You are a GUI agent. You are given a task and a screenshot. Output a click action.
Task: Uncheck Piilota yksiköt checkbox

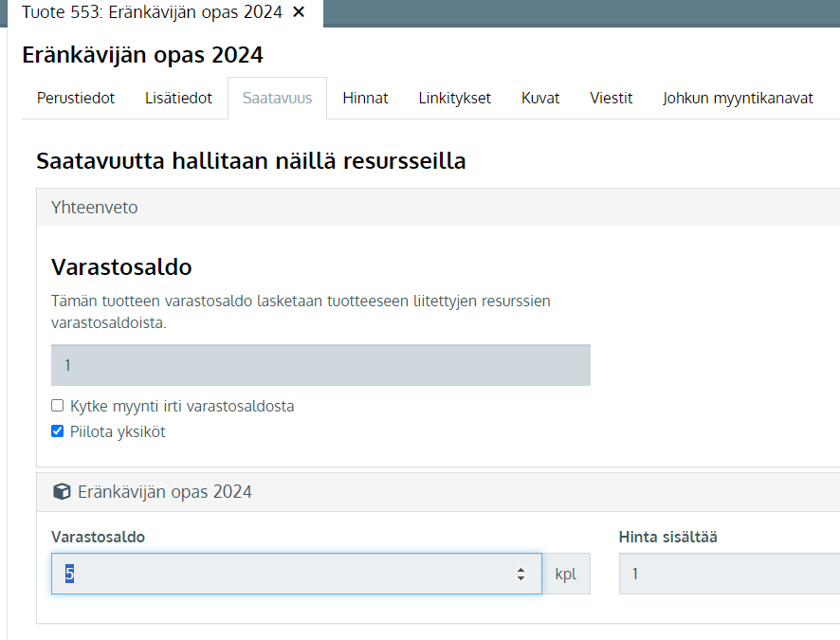57,431
